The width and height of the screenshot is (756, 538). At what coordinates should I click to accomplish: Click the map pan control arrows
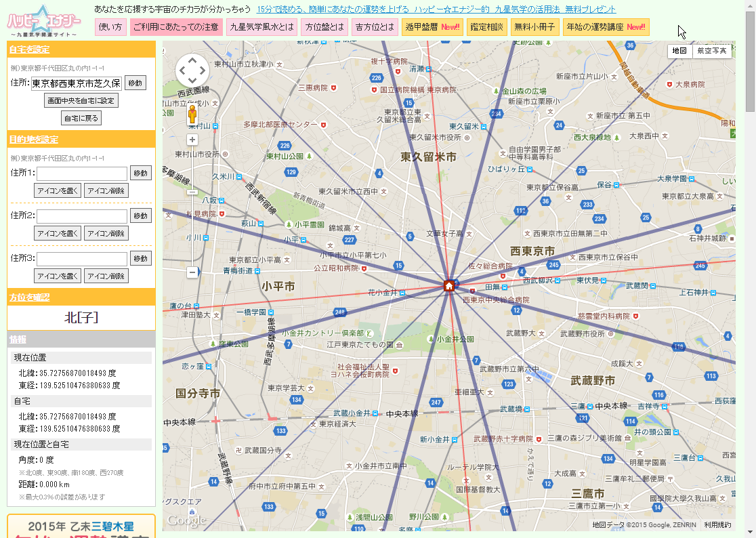pyautogui.click(x=192, y=70)
